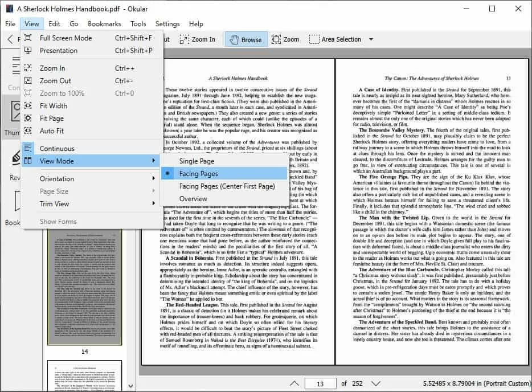Click the Fit Width icon

(x=28, y=105)
